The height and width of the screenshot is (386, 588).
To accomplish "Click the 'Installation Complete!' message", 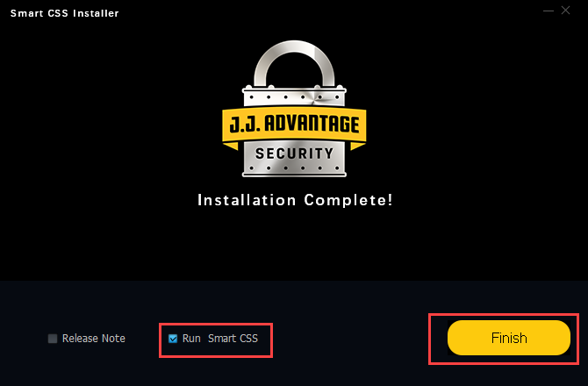I will (295, 200).
